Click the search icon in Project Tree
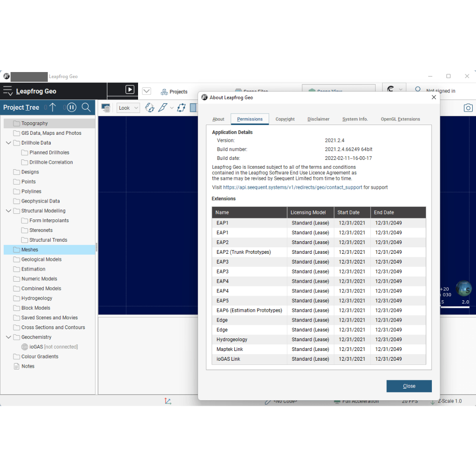This screenshot has height=476, width=476. (x=86, y=107)
